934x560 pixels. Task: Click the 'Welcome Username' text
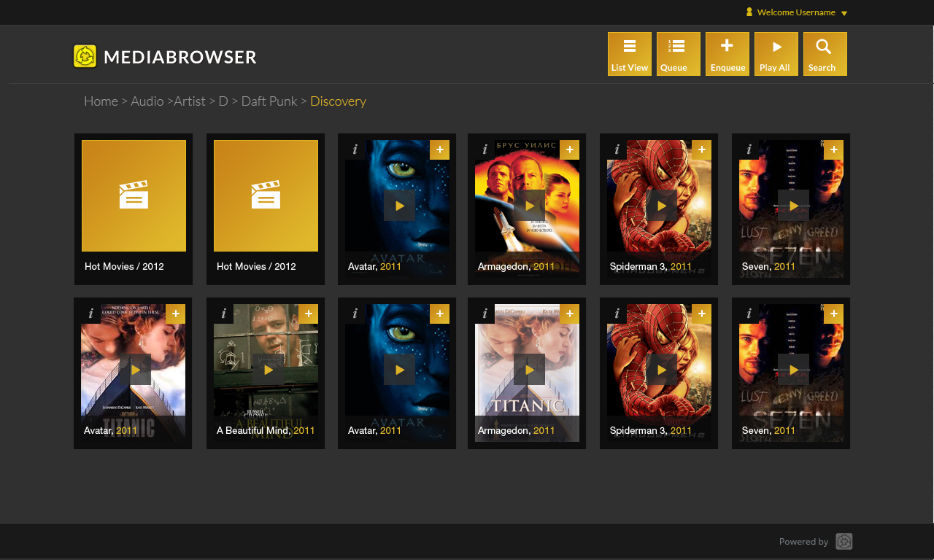pyautogui.click(x=796, y=12)
